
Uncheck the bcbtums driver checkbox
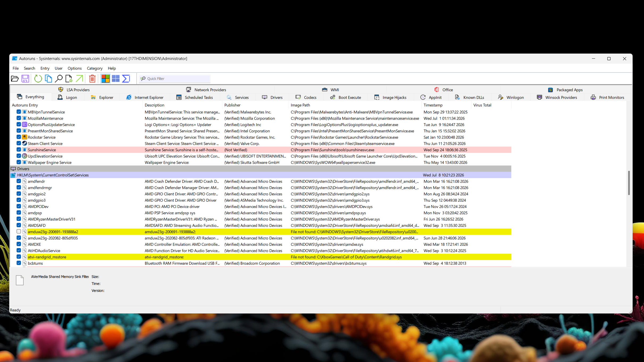(x=19, y=263)
